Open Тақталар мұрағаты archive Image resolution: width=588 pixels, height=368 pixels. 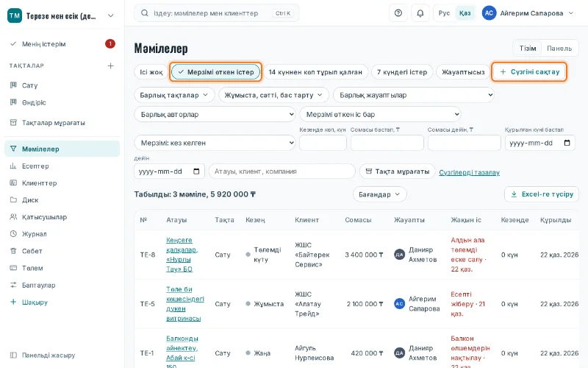click(x=53, y=122)
